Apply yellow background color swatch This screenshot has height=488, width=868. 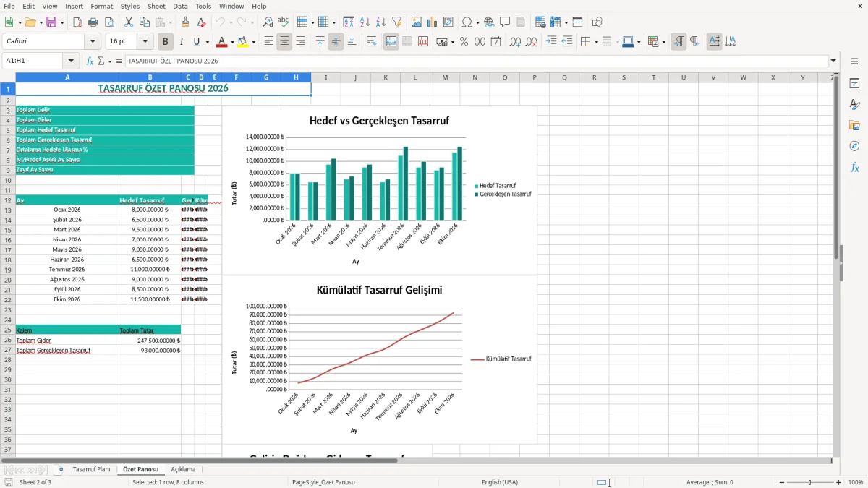[243, 42]
